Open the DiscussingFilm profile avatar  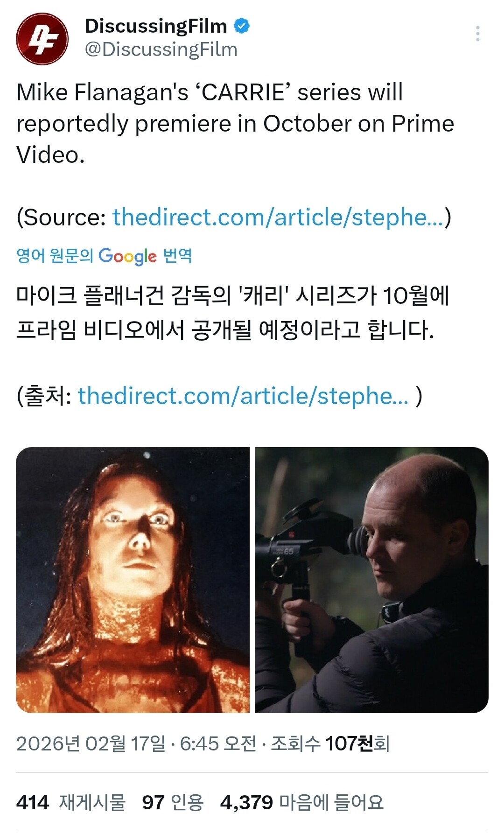[42, 39]
